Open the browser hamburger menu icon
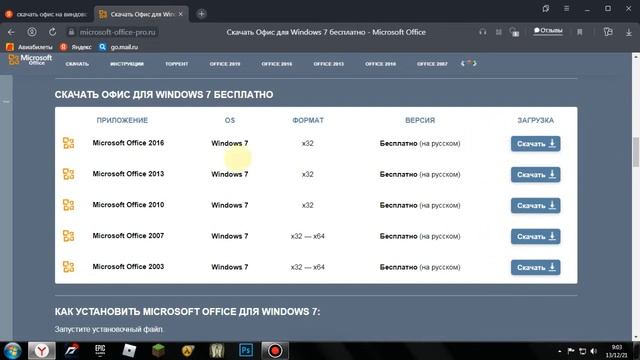The height and width of the screenshot is (360, 640). pos(567,8)
